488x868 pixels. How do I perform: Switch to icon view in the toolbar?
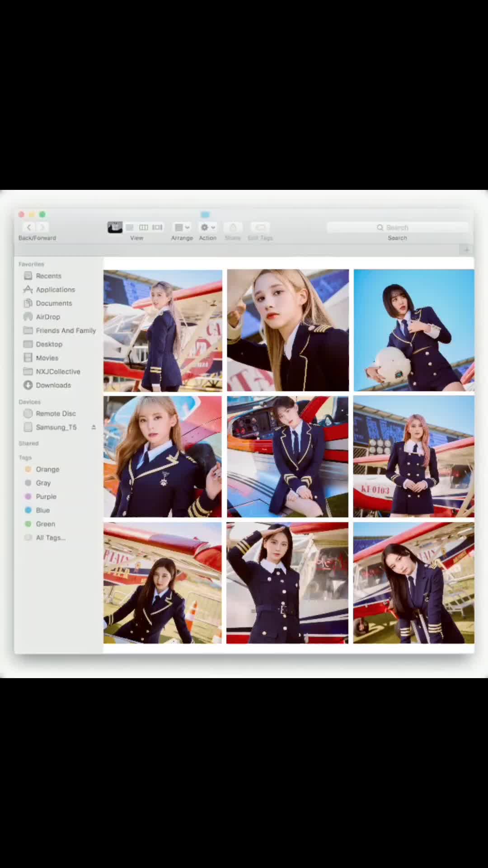pos(115,227)
